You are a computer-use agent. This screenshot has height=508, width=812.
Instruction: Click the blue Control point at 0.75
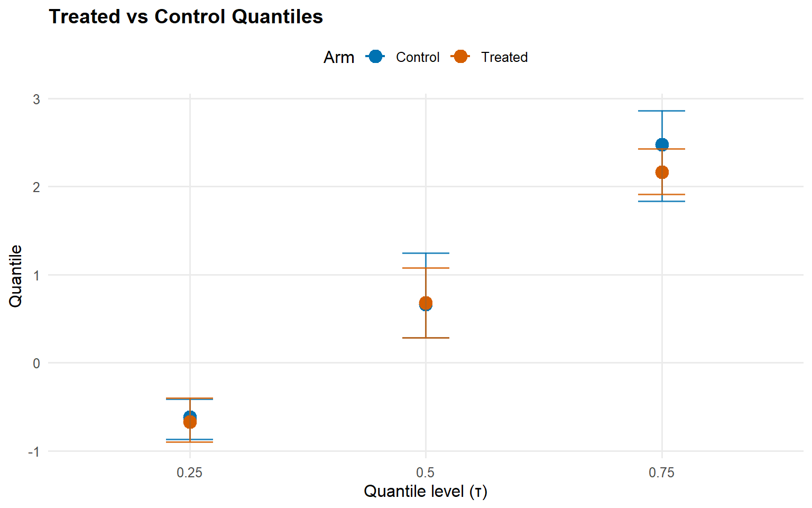(662, 144)
